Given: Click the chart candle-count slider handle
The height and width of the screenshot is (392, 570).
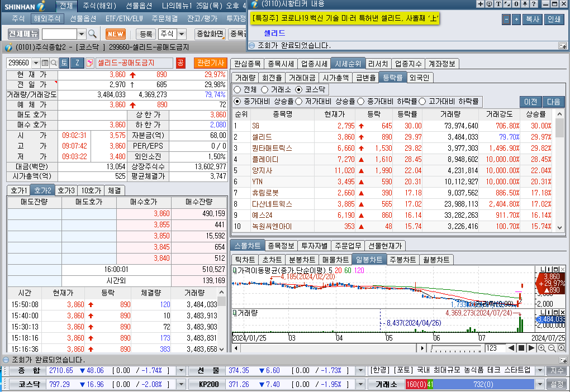Looking at the screenshot, I should pos(432,347).
